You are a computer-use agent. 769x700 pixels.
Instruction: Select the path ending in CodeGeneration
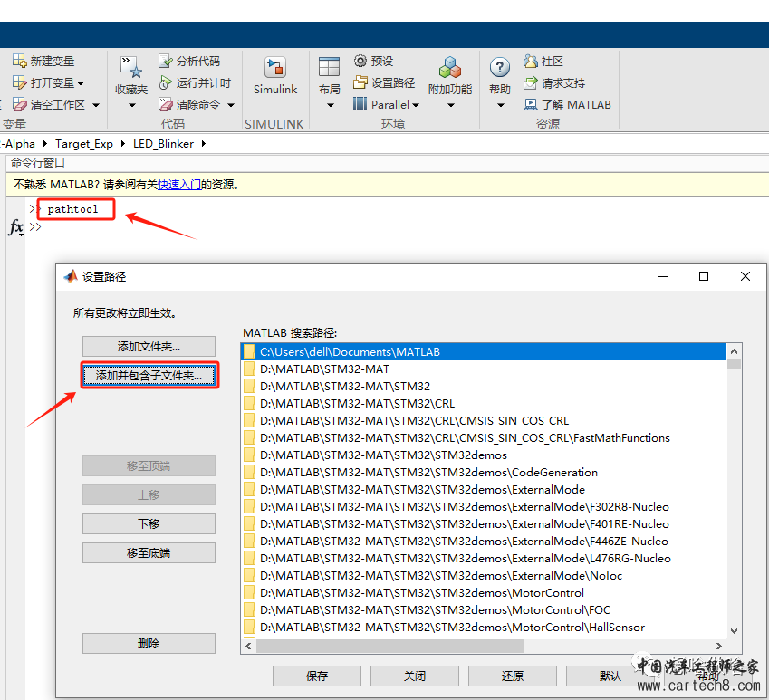click(x=484, y=472)
